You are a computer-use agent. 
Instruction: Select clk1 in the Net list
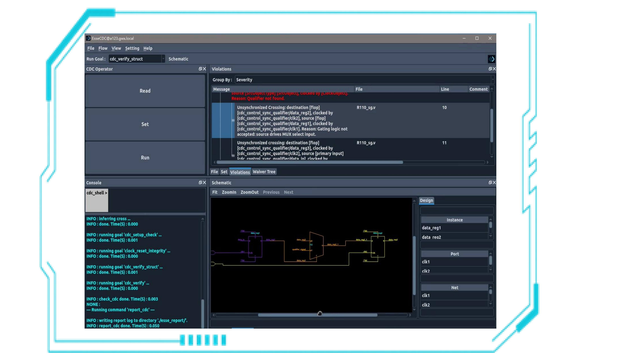(454, 296)
